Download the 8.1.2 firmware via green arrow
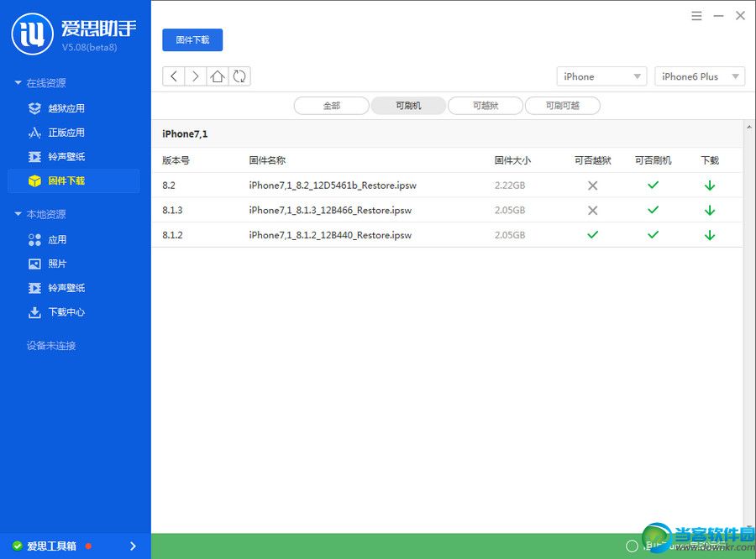Screen dimensions: 756x559 click(710, 235)
